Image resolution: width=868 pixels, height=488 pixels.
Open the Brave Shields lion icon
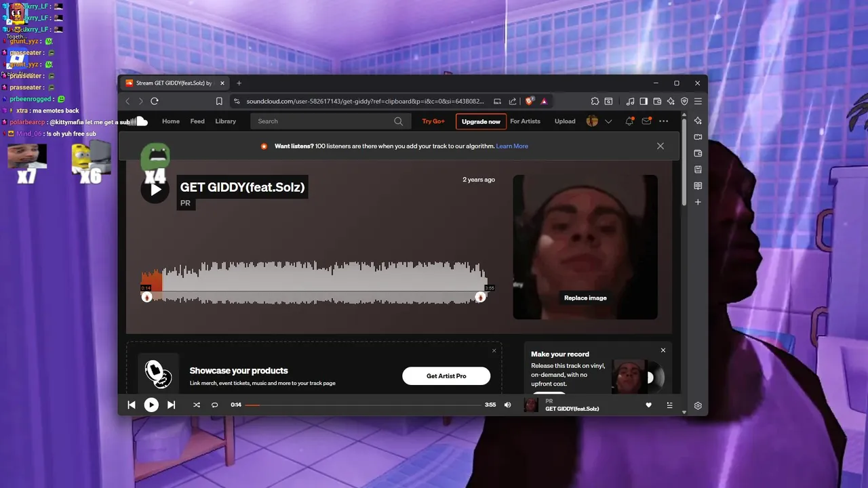[x=530, y=101]
